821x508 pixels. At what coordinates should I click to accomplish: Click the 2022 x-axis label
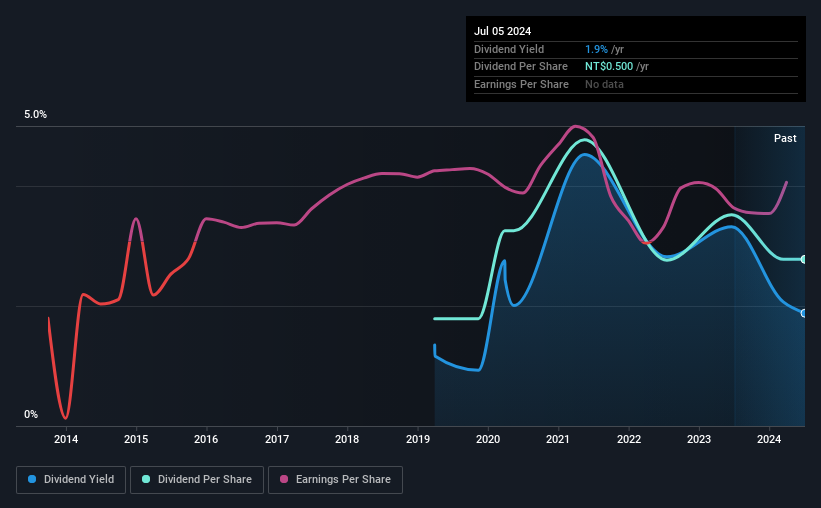pyautogui.click(x=629, y=439)
